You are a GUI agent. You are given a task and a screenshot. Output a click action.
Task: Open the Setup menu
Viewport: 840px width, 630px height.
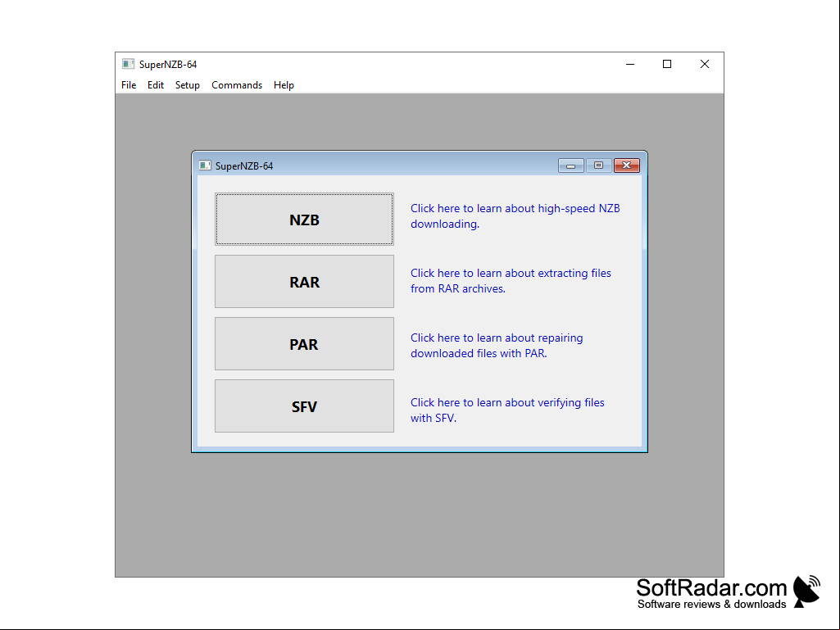(188, 85)
